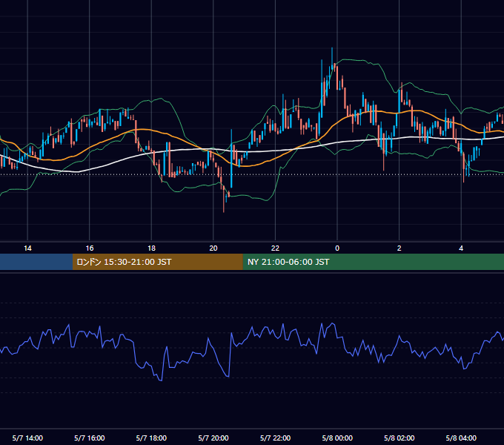Click the unlabeled blue session bar before London

point(36,262)
